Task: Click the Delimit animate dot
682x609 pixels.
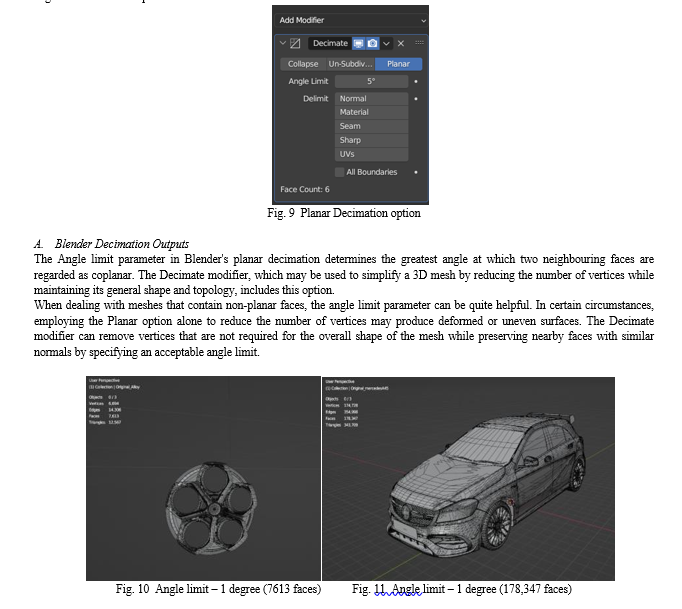Action: click(416, 99)
